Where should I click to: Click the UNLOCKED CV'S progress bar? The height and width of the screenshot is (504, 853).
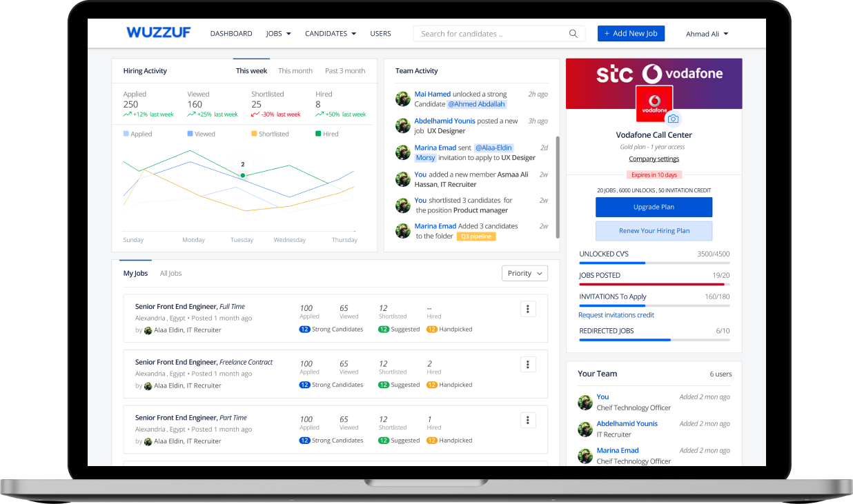pyautogui.click(x=654, y=263)
